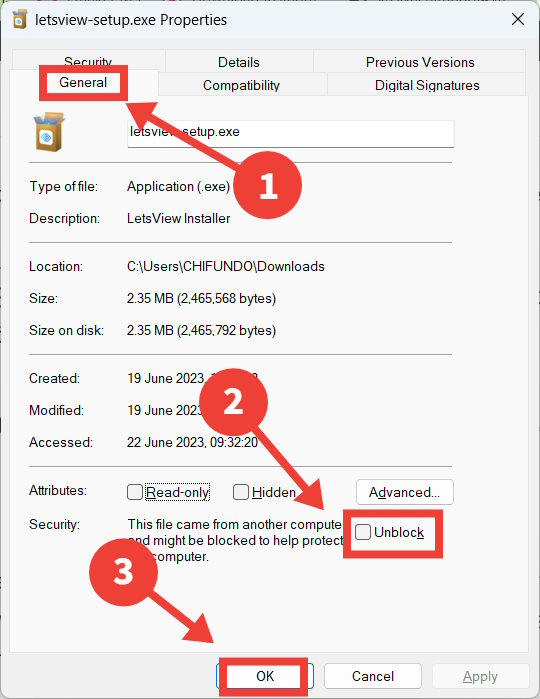Click the title bar installer icon
Screen dimensions: 540x699
20,20
